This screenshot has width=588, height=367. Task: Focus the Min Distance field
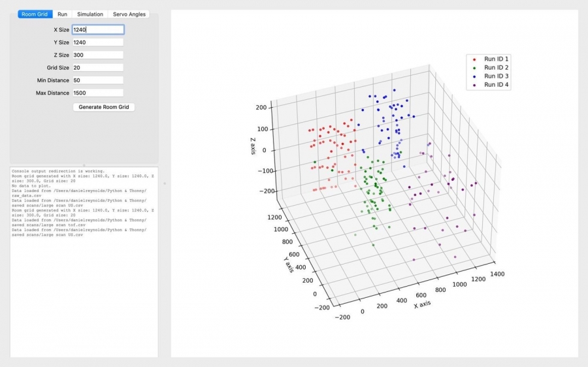click(x=98, y=80)
